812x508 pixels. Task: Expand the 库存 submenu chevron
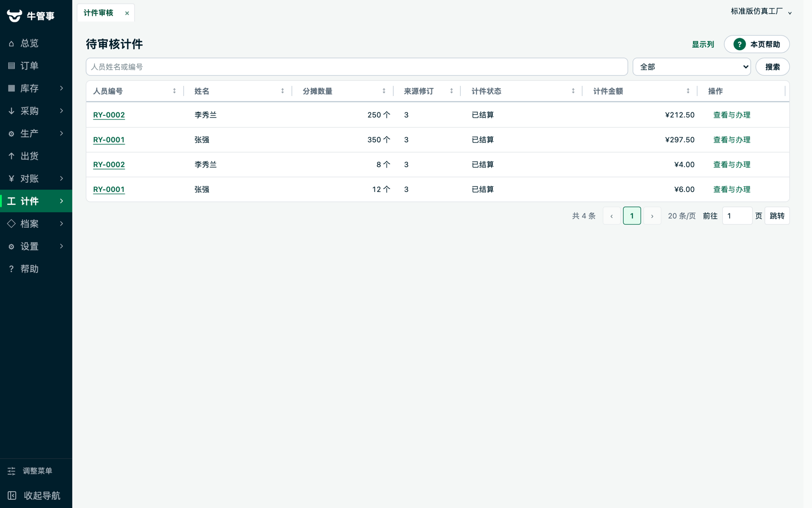[x=61, y=88]
